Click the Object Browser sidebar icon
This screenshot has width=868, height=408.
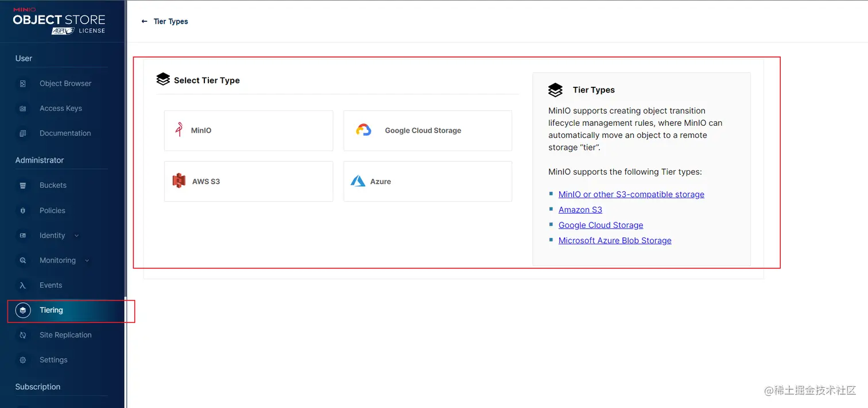click(23, 83)
